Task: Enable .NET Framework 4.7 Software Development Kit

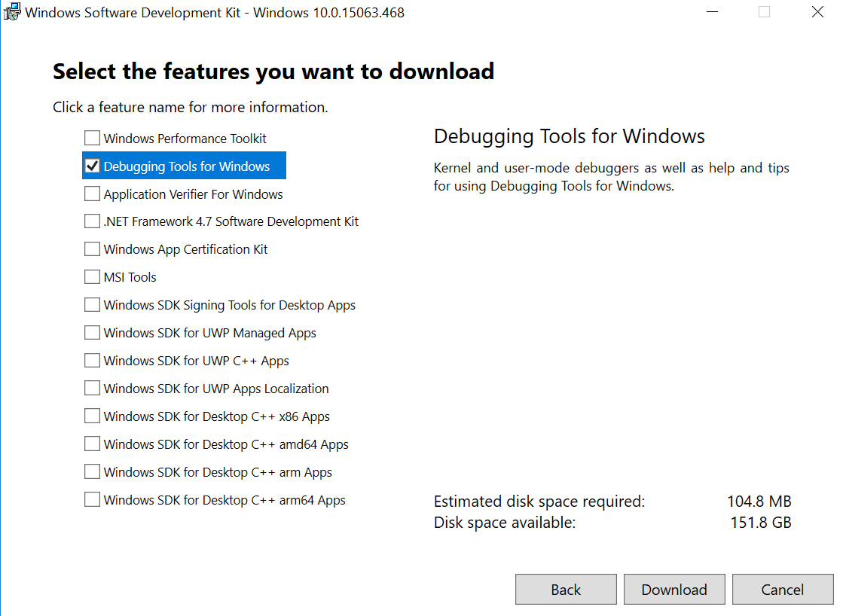Action: point(92,221)
